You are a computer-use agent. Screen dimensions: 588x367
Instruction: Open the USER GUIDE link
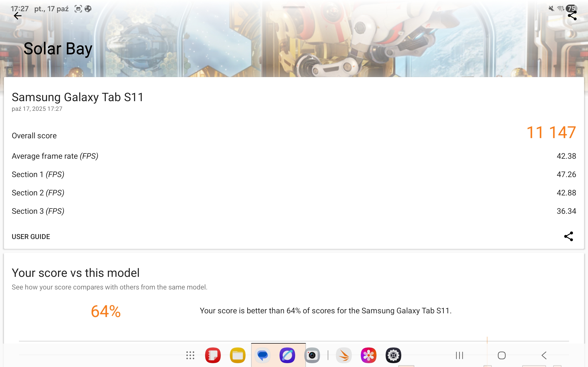[31, 237]
